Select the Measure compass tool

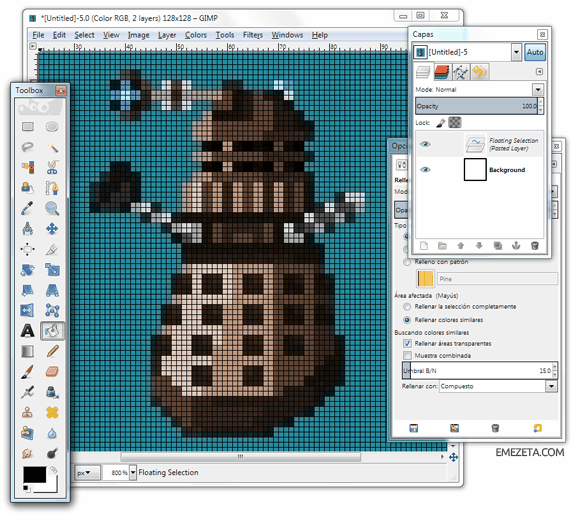pyautogui.click(x=28, y=229)
